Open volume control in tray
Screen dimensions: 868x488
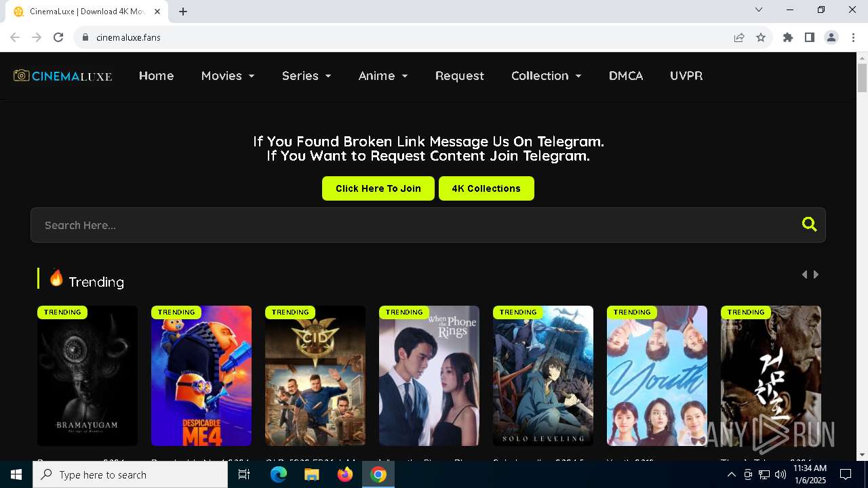pyautogui.click(x=781, y=474)
